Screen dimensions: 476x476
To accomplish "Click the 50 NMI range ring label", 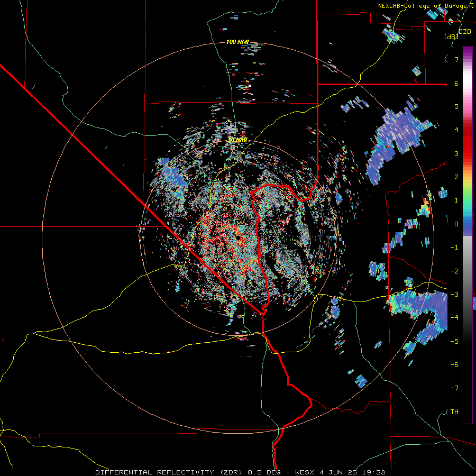I will [x=237, y=140].
